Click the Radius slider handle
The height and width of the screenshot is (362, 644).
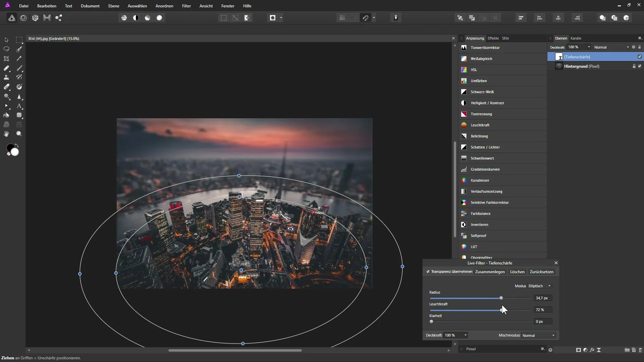pyautogui.click(x=501, y=298)
